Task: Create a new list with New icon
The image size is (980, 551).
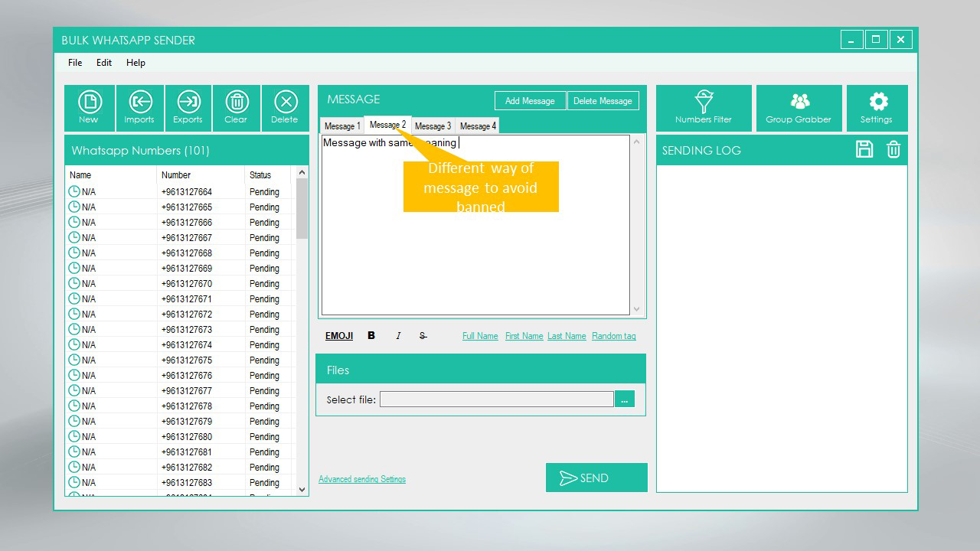Action: [x=90, y=108]
